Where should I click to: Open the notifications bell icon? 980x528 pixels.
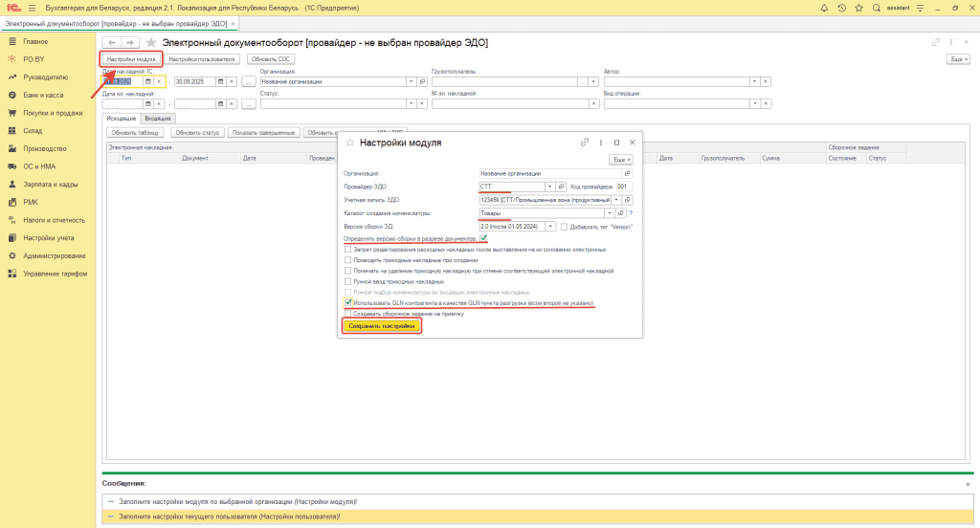point(825,7)
